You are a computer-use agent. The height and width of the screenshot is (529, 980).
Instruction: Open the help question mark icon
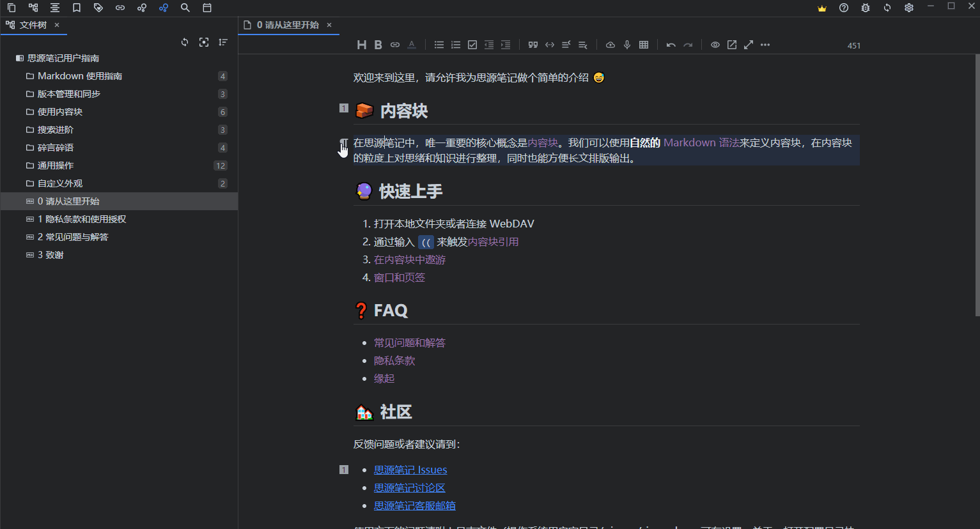[844, 8]
